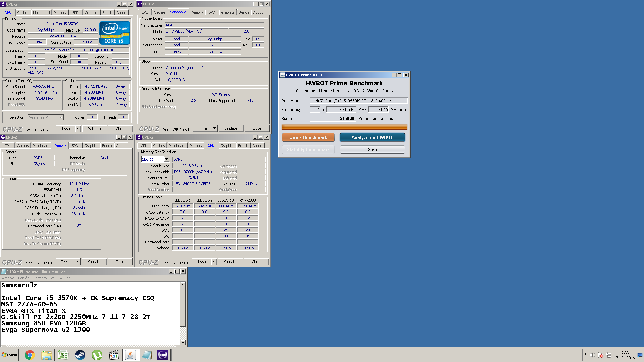The width and height of the screenshot is (644, 362).
Task: Expand Tools arrow in CPU-Z Mainboard window
Action: click(215, 128)
